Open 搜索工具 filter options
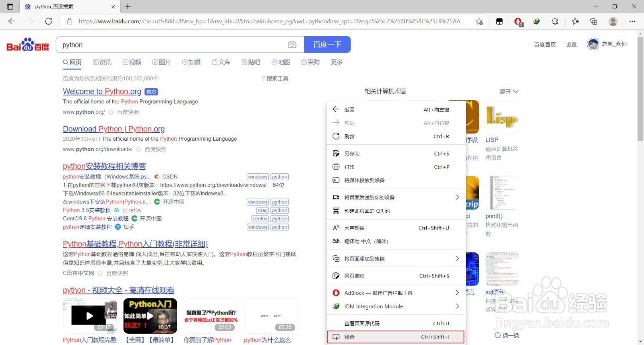The height and width of the screenshot is (345, 644). pyautogui.click(x=275, y=78)
